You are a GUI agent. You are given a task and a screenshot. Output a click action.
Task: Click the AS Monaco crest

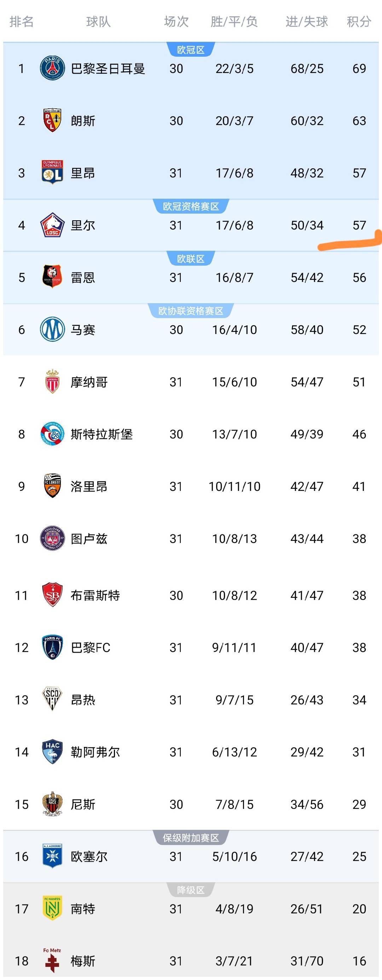(x=52, y=381)
